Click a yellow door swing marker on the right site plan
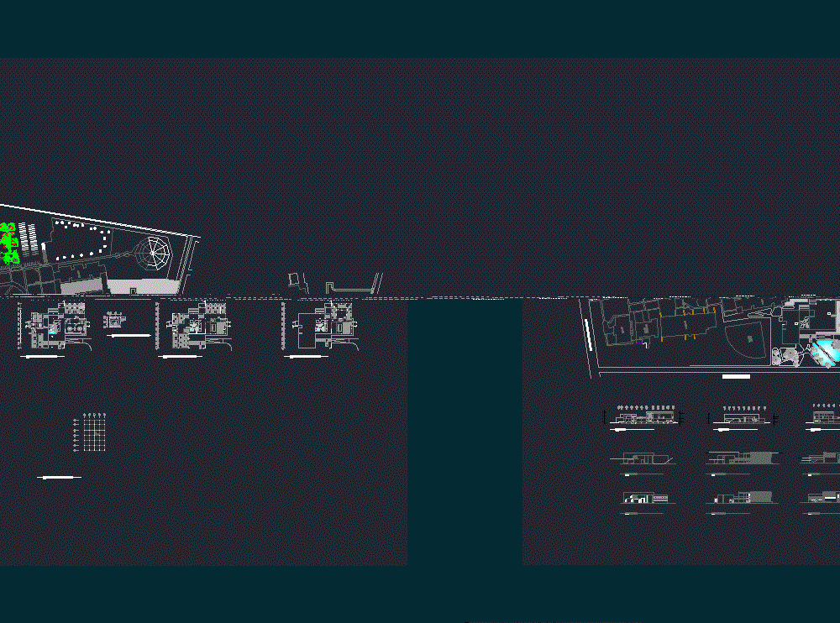This screenshot has width=840, height=623. click(x=691, y=311)
